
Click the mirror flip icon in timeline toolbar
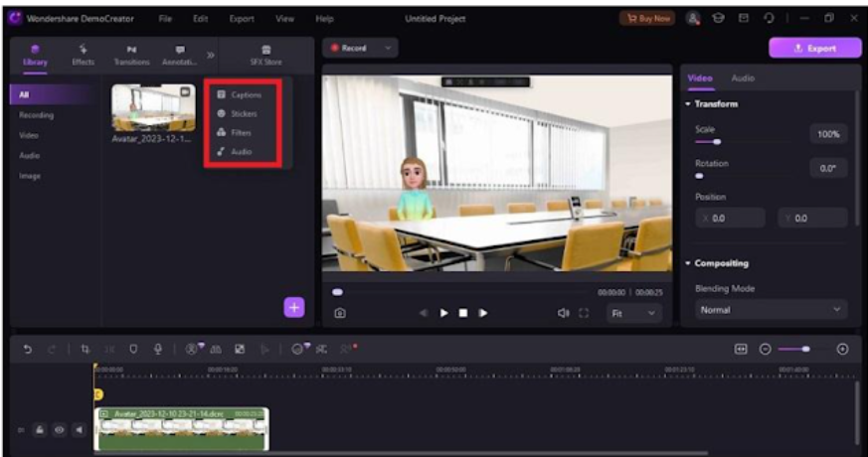216,349
